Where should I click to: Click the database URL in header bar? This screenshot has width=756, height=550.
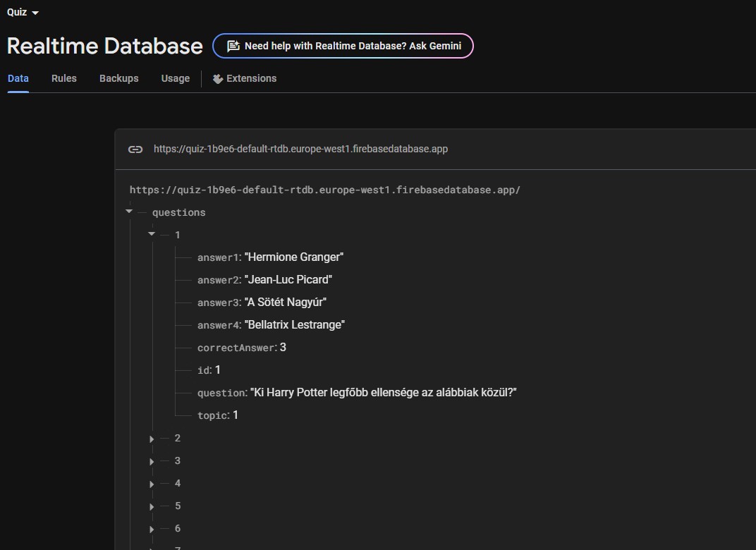(x=300, y=149)
